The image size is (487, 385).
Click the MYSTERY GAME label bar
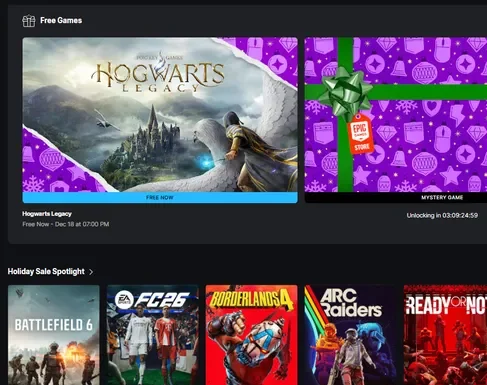coord(396,197)
